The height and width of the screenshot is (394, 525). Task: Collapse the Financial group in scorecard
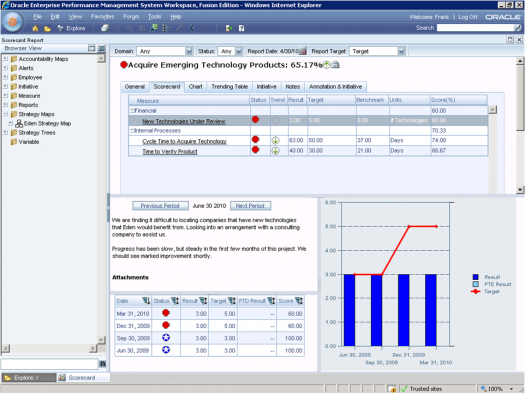(x=132, y=110)
